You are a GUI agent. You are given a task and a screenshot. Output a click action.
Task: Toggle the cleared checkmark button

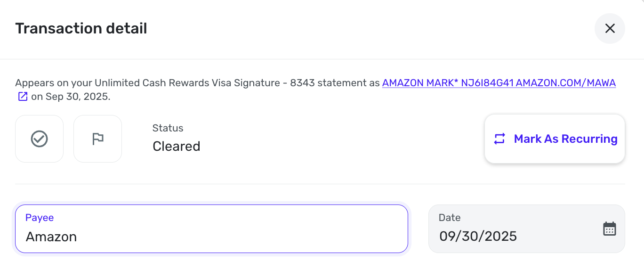click(39, 139)
